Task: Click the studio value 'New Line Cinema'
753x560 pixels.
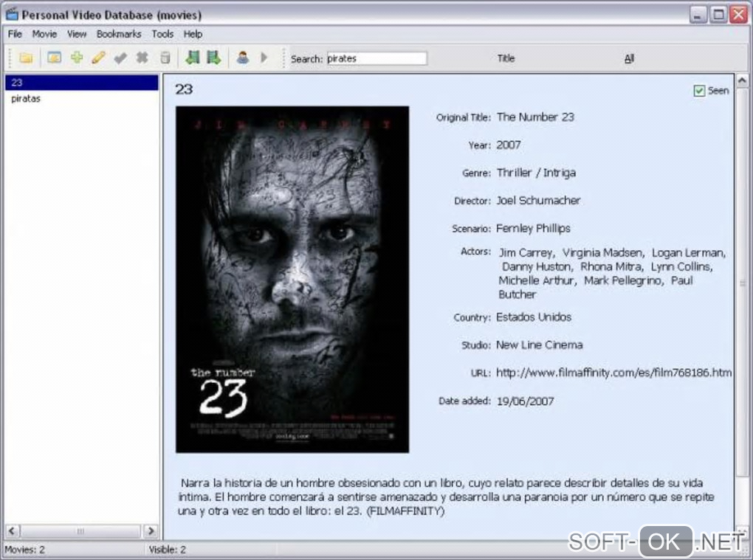Action: click(x=540, y=345)
